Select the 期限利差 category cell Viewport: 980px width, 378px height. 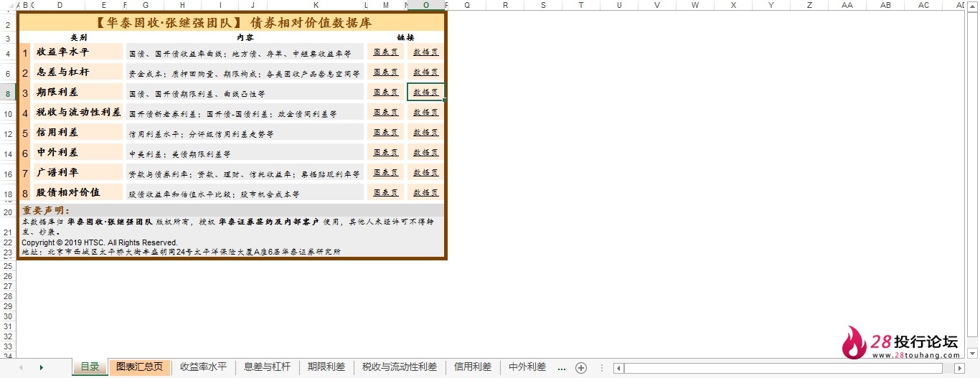[x=78, y=92]
